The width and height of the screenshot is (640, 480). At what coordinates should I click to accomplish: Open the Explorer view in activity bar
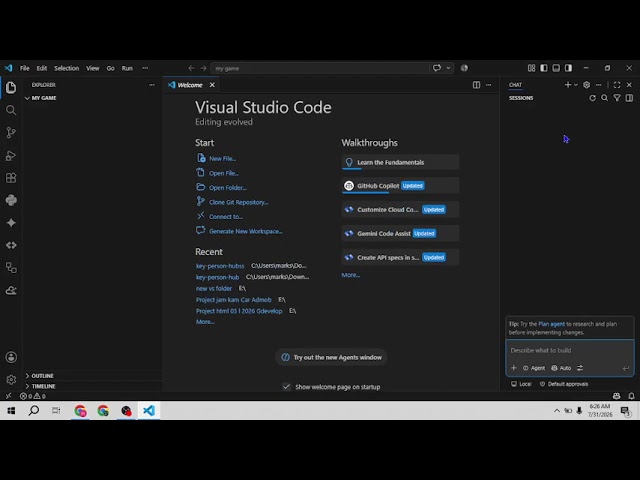(11, 87)
